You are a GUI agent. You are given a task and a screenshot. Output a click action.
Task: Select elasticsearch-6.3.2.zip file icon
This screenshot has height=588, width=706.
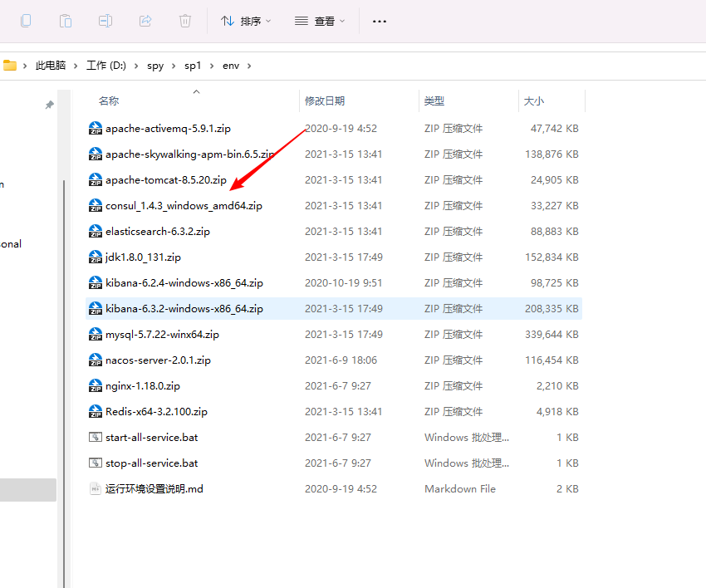pos(96,232)
